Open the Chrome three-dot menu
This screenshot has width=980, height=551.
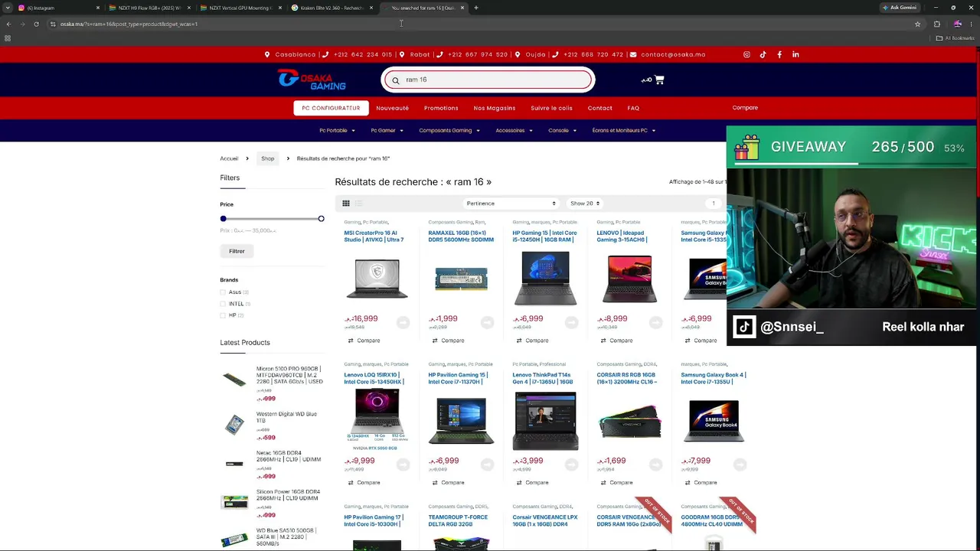point(971,24)
